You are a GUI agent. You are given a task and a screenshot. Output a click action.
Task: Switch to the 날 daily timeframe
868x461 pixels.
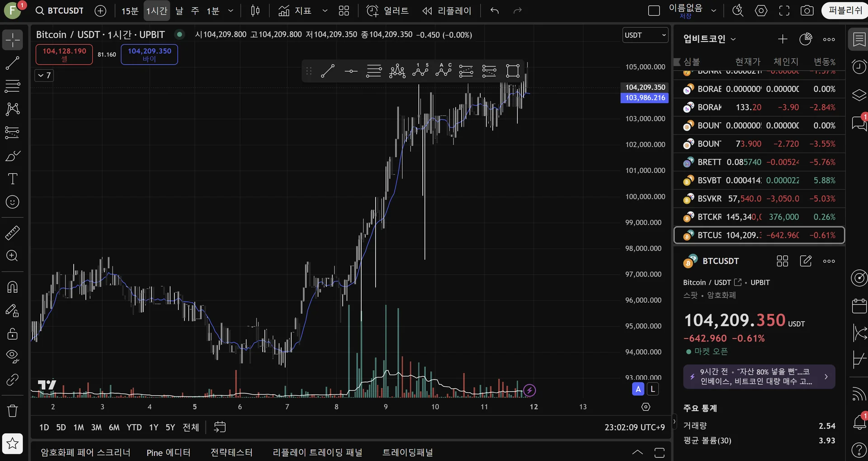click(x=179, y=10)
